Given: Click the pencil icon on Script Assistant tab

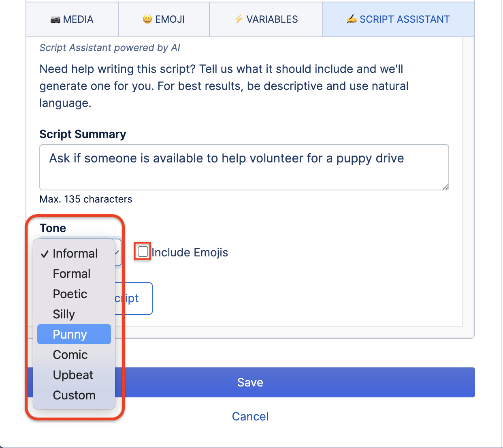Looking at the screenshot, I should point(352,19).
